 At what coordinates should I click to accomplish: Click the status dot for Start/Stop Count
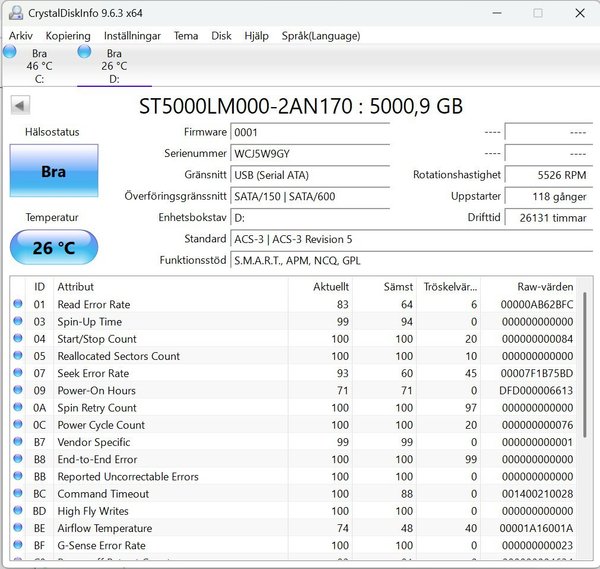click(18, 338)
